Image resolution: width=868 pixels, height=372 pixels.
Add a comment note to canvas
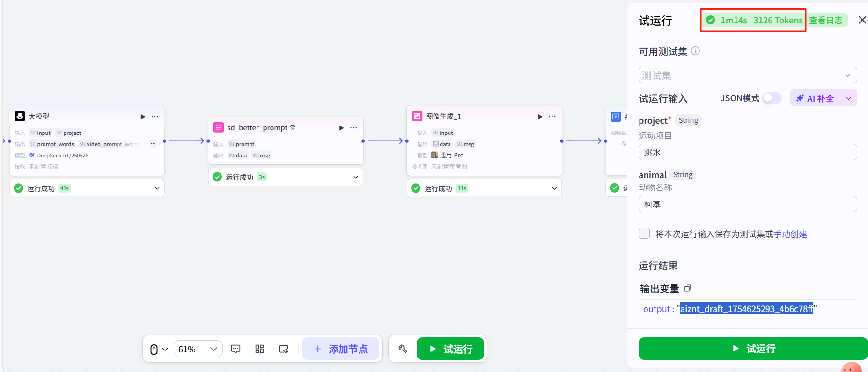(x=236, y=349)
